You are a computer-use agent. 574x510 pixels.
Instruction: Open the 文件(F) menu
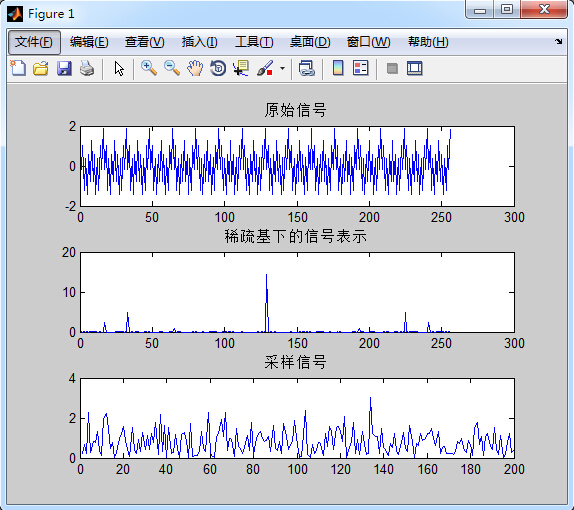click(34, 42)
